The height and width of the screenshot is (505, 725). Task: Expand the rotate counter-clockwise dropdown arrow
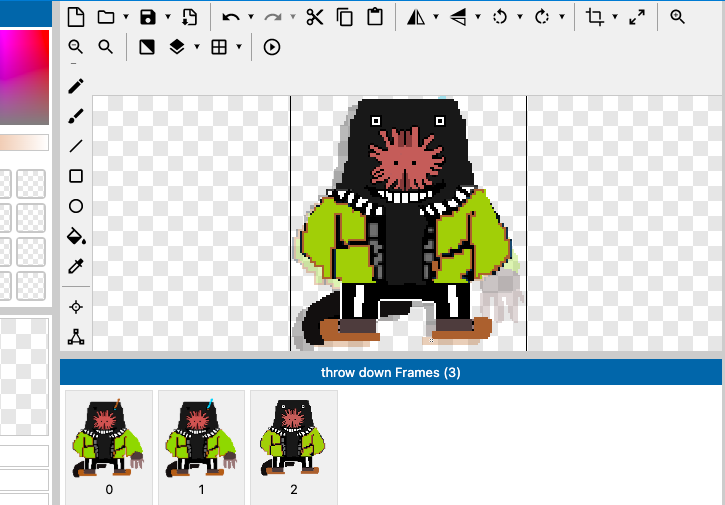click(x=520, y=17)
